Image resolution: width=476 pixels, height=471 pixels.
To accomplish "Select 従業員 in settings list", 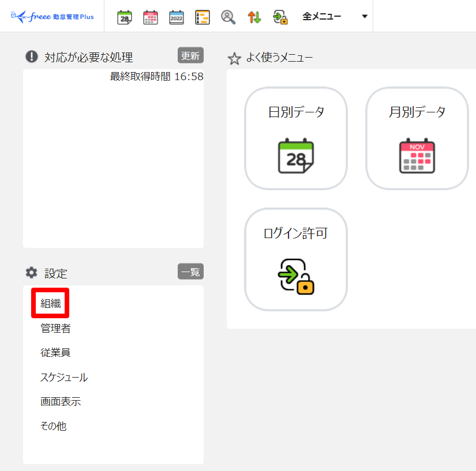I will (55, 352).
